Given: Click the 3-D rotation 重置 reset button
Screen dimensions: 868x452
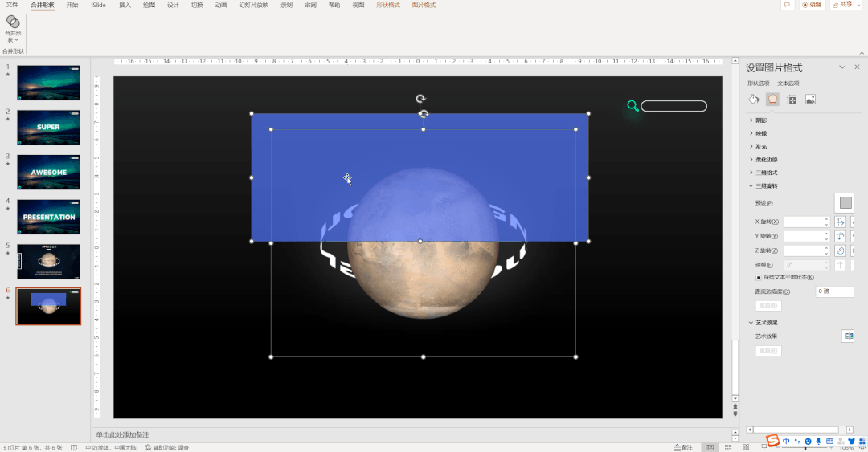Looking at the screenshot, I should pos(768,305).
